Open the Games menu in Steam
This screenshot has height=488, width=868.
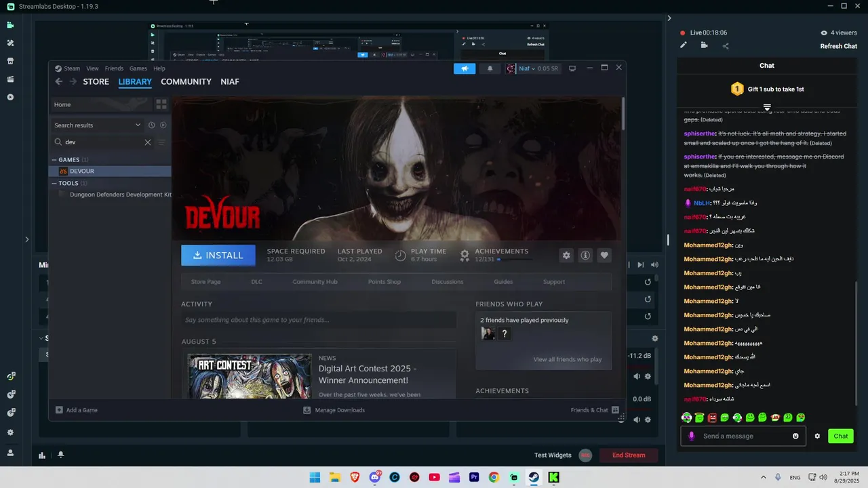(138, 68)
